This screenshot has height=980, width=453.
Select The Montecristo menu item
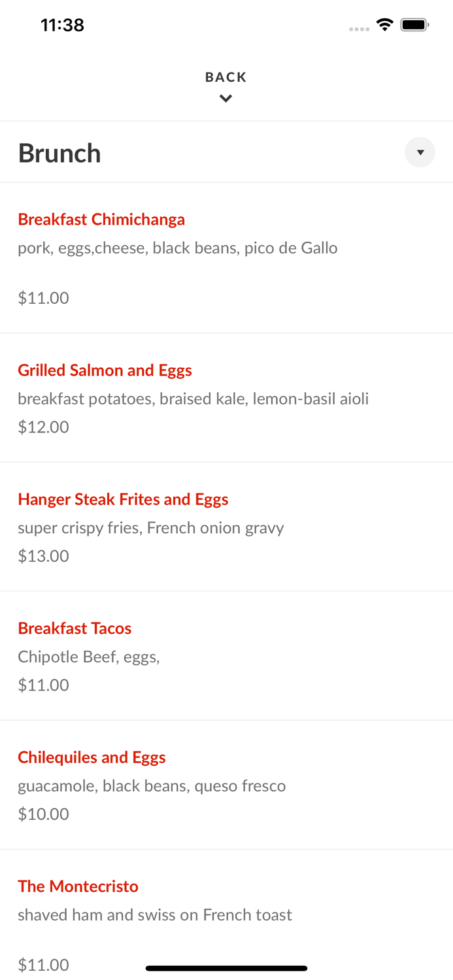(78, 887)
